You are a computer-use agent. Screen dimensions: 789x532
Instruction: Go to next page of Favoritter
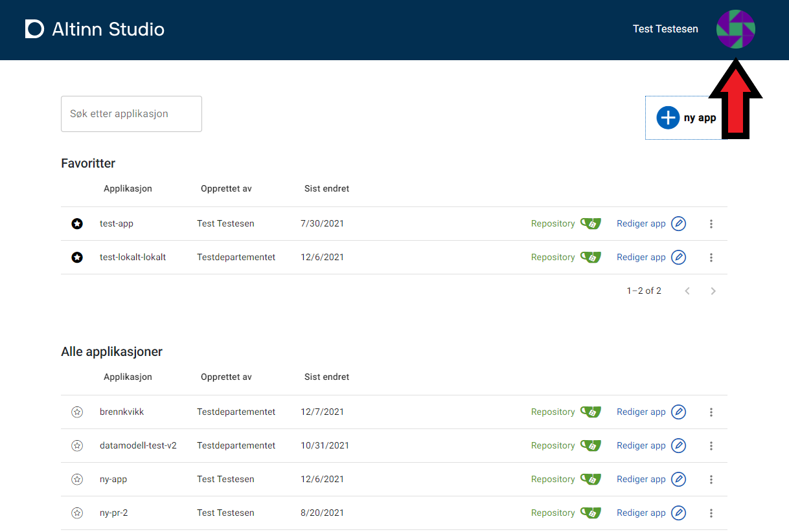(713, 291)
